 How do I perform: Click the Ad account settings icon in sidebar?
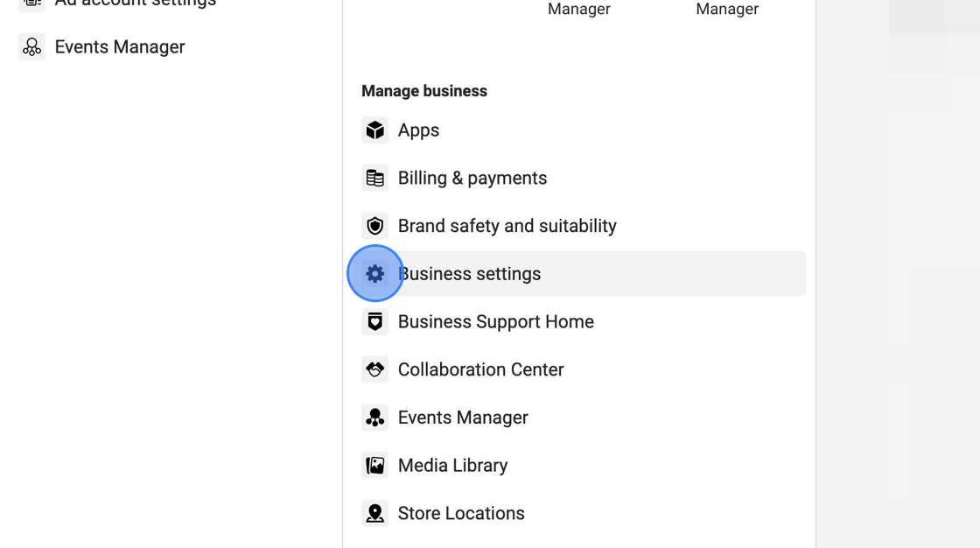[x=31, y=4]
